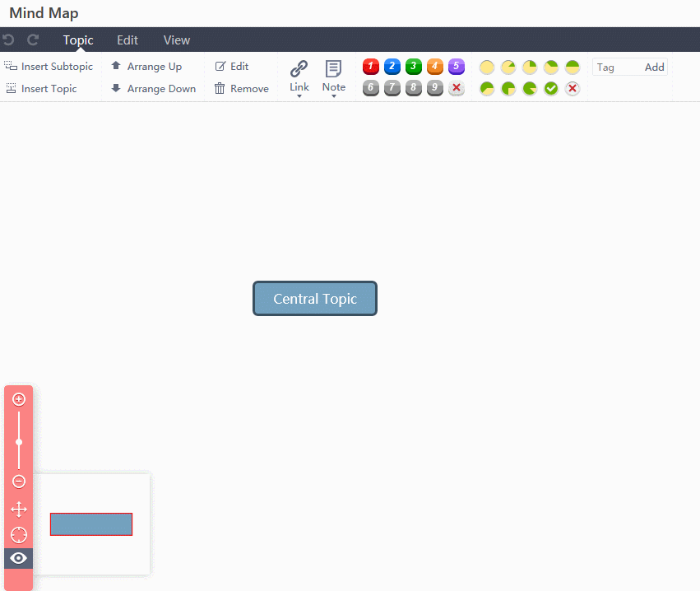The width and height of the screenshot is (700, 591).
Task: Open the Edit tab
Action: click(127, 40)
